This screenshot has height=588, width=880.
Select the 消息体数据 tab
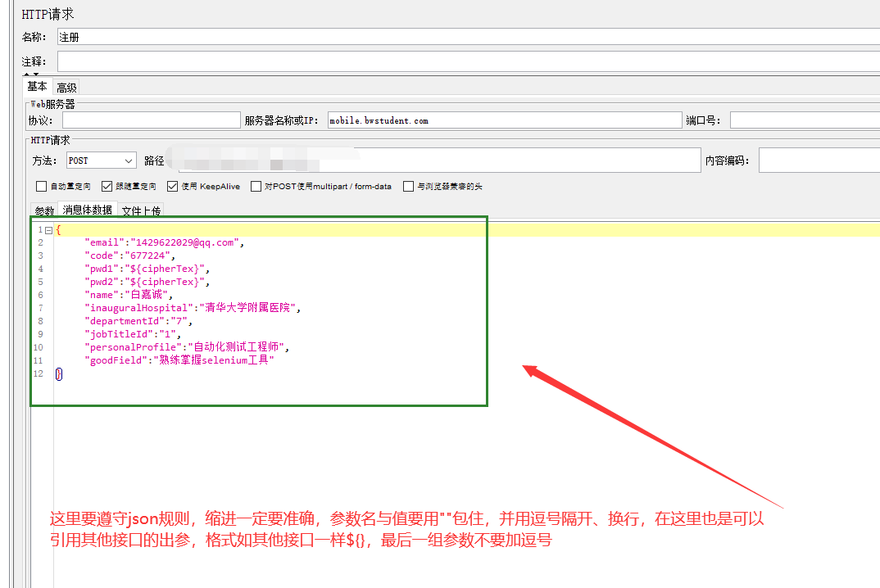87,210
